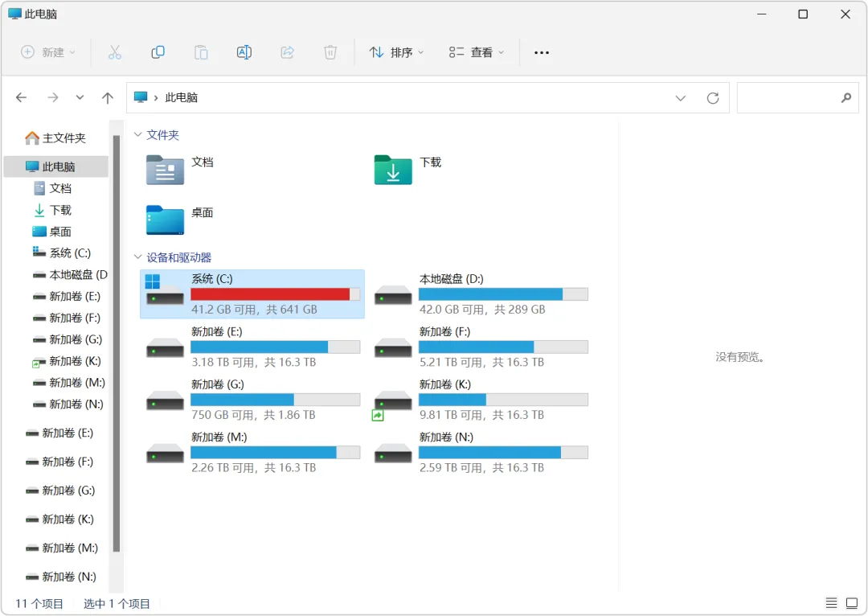Screen dimensions: 868x616
Task: Select the 本地磁盘 (D:) drive tile
Action: click(481, 294)
